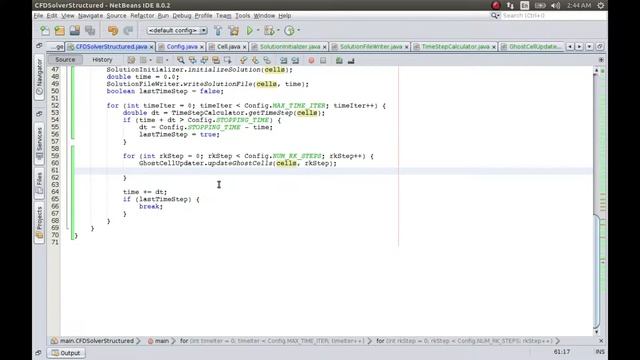Toggle Rectangular Selection editor icon
This screenshot has height=360, width=640.
click(227, 60)
